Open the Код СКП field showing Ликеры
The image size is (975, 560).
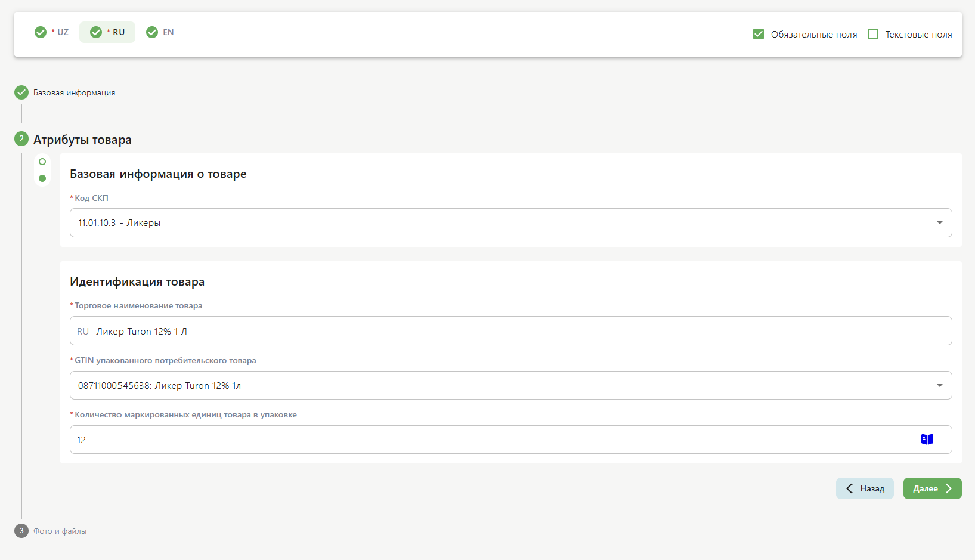tap(477, 223)
